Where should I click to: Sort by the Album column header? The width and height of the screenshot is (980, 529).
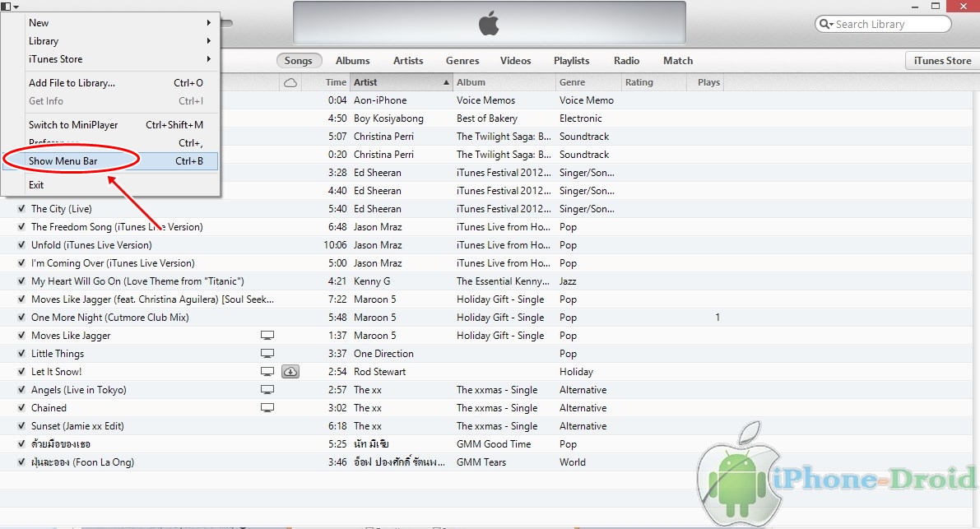[504, 82]
